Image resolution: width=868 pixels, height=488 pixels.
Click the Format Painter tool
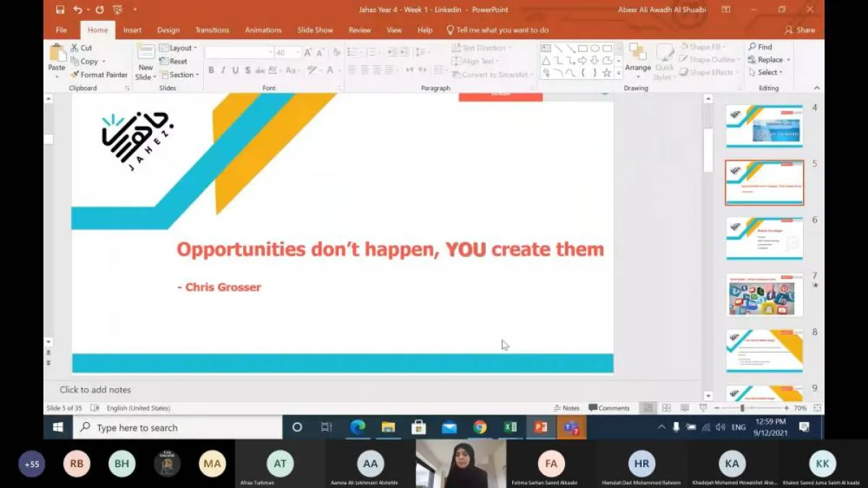(99, 75)
